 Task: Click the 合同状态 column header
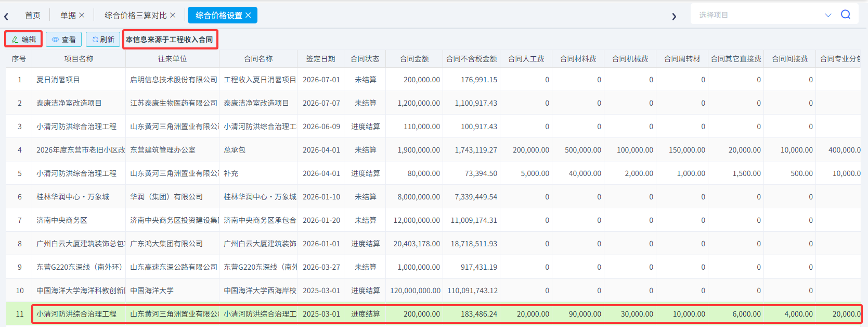click(365, 59)
